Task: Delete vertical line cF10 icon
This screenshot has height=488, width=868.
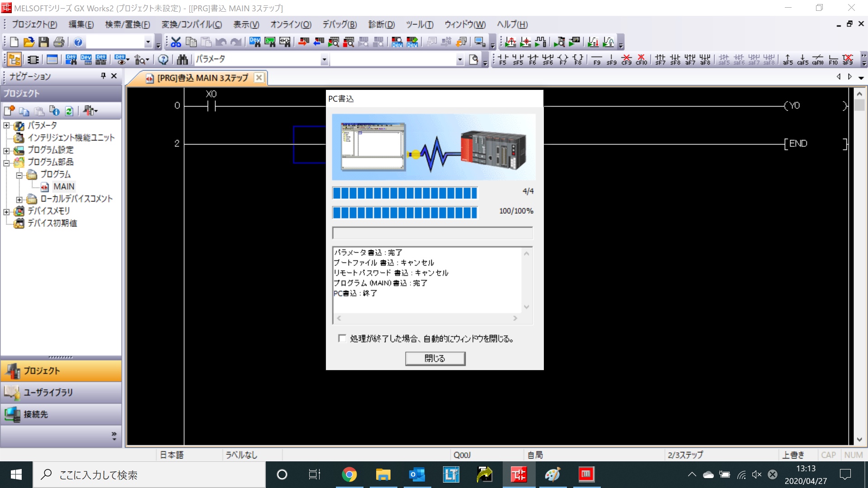Action: click(x=642, y=59)
